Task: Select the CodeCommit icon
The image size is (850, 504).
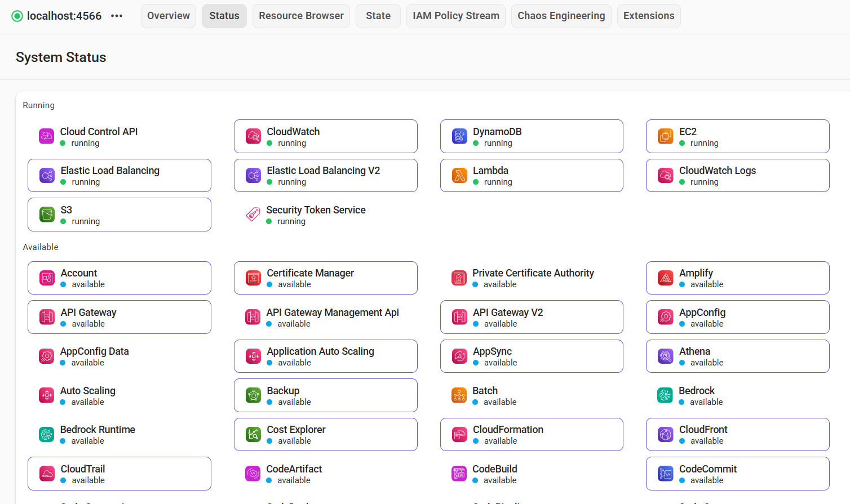Action: (x=665, y=474)
